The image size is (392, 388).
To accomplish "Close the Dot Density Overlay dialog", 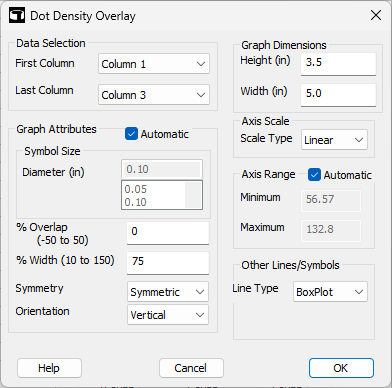I will click(376, 15).
